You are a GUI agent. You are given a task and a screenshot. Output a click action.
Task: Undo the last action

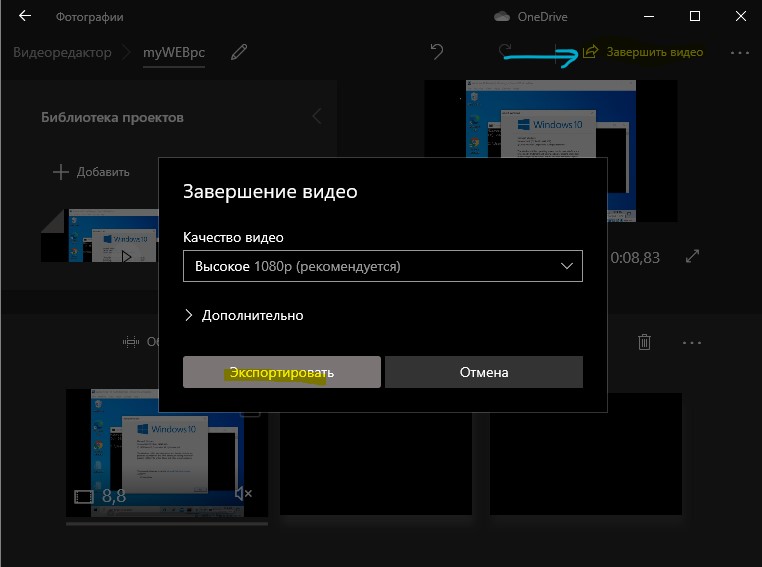[x=437, y=52]
